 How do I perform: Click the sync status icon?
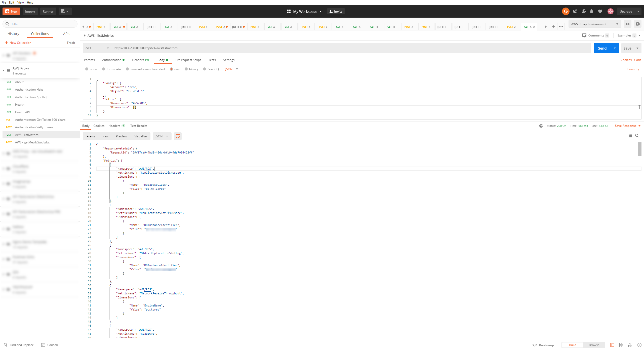566,11
